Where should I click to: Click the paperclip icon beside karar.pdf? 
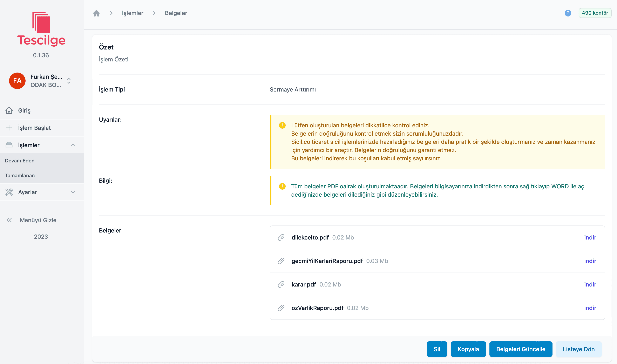pos(281,284)
